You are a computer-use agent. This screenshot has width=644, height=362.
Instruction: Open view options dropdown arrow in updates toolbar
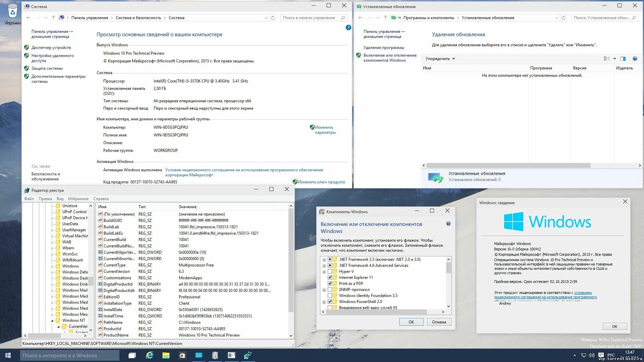tap(614, 59)
